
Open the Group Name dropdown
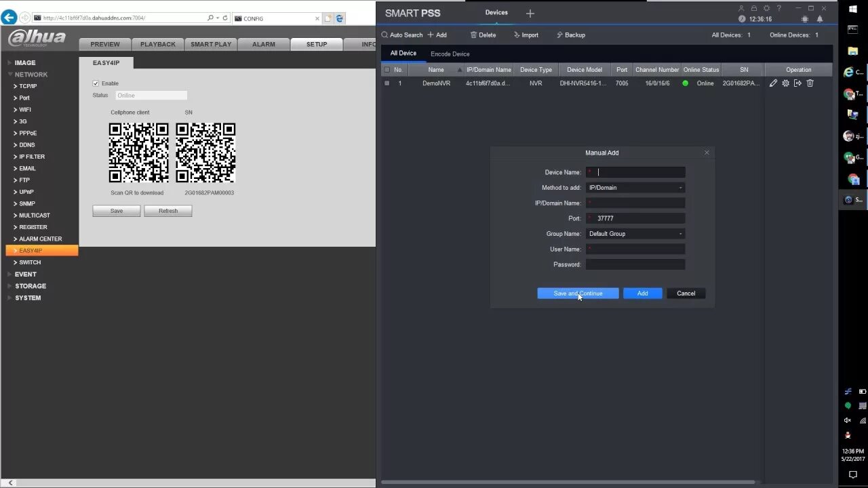[x=635, y=234]
